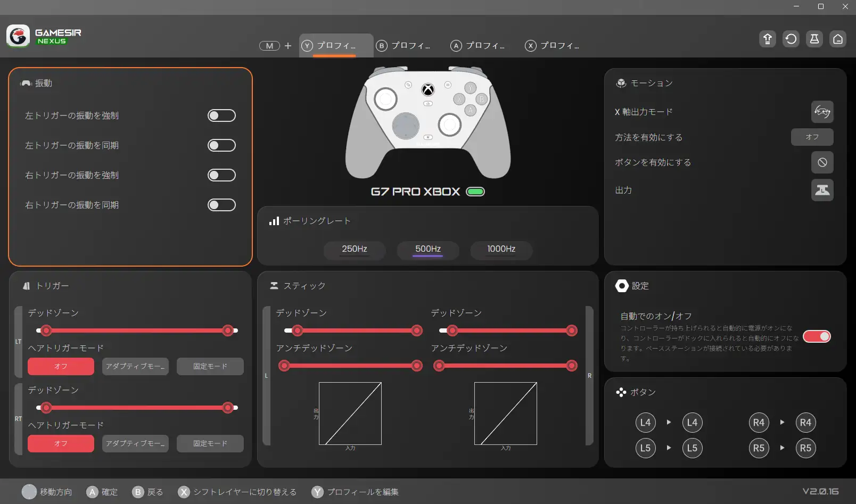Click the 確定 A hint in bottom bar

(102, 492)
